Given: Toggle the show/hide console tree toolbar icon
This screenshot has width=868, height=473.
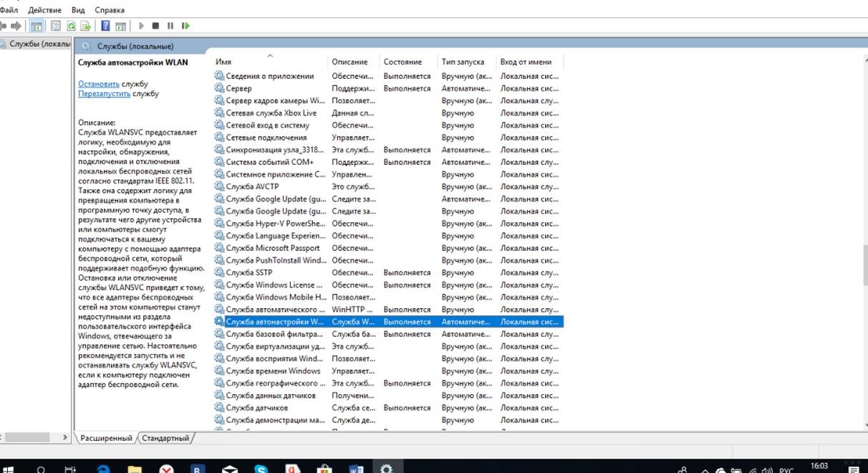Looking at the screenshot, I should click(37, 26).
